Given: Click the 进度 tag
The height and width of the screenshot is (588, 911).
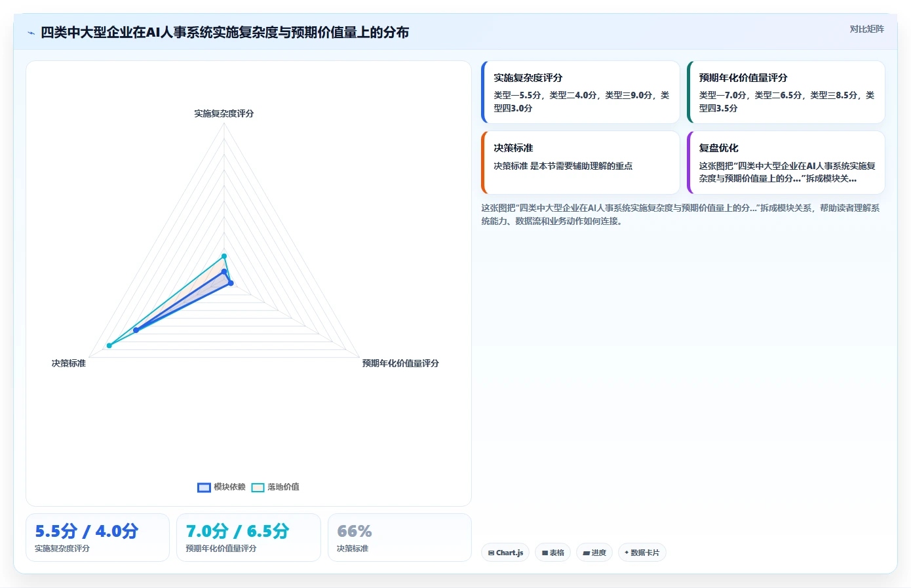Looking at the screenshot, I should click(x=594, y=553).
